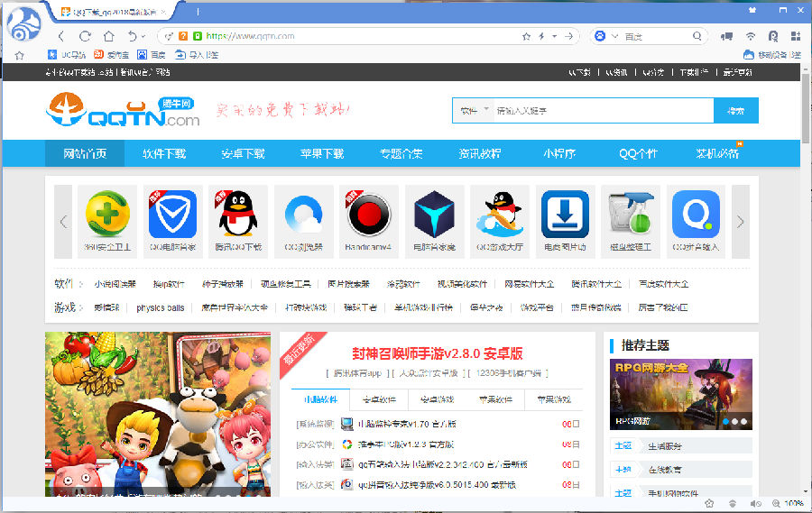Click the blue 搜索 search button

[x=736, y=110]
